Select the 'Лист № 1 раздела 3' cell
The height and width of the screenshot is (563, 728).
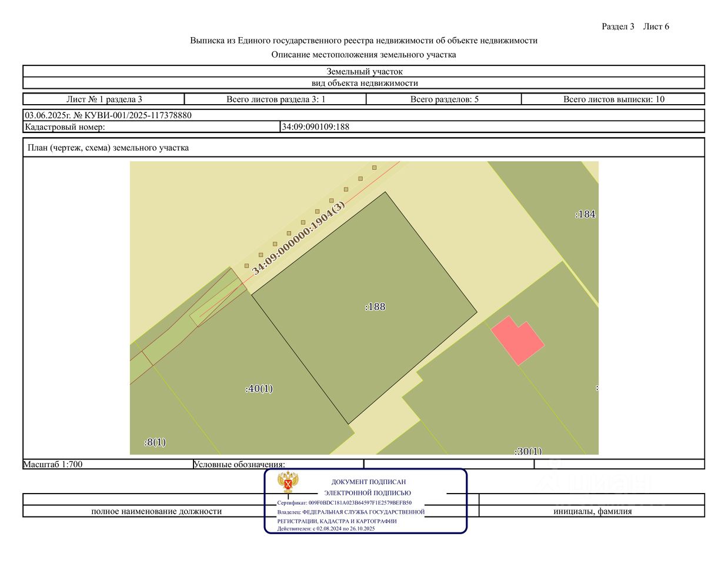pyautogui.click(x=104, y=99)
